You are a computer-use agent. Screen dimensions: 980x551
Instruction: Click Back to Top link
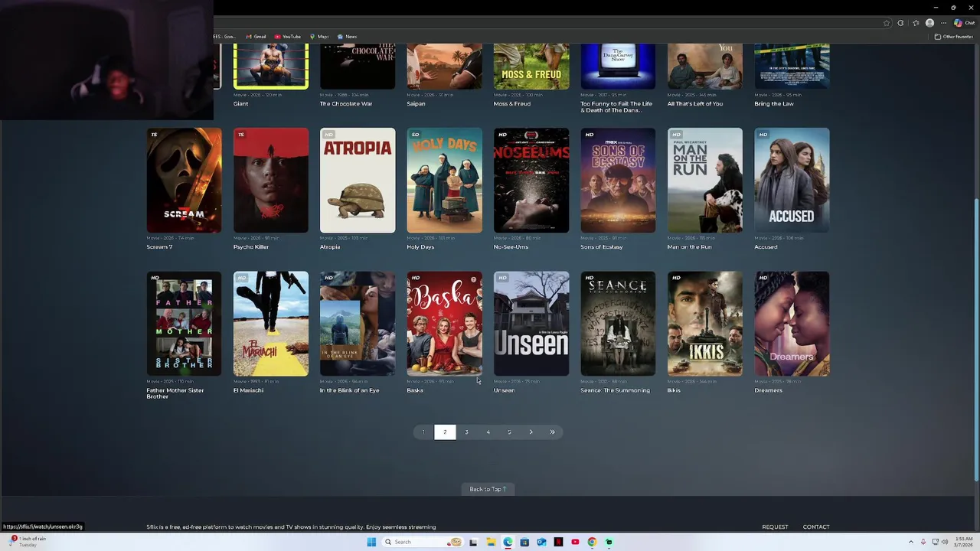point(488,489)
